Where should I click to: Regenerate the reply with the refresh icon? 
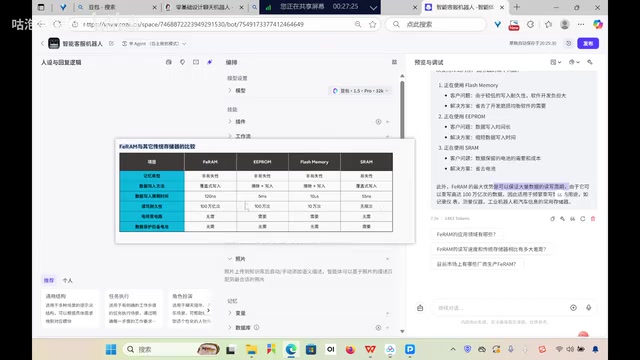tap(583, 219)
